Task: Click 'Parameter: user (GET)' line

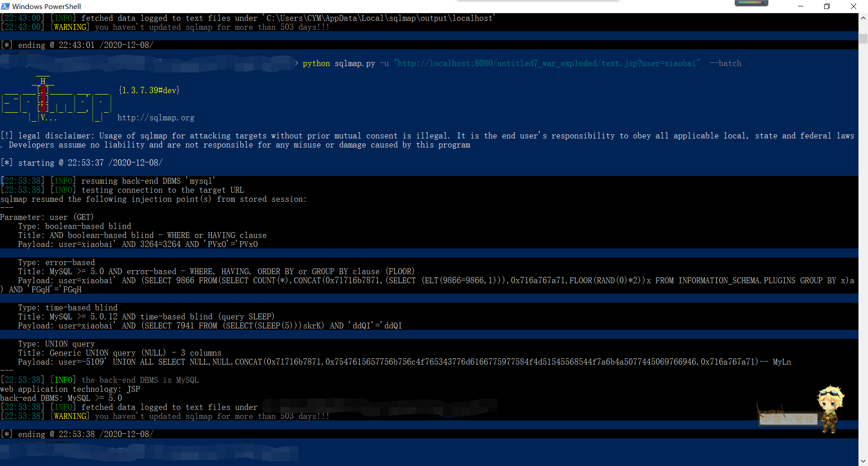Action: 47,217
